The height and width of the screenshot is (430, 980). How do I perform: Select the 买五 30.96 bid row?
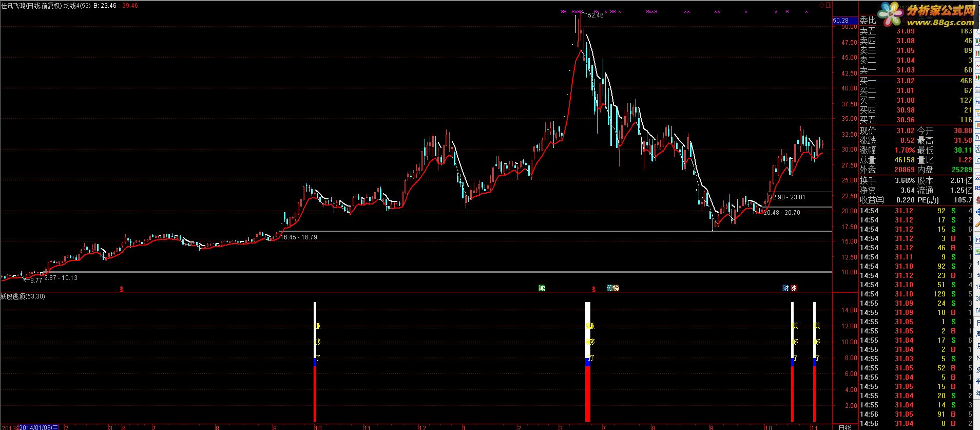[x=916, y=120]
